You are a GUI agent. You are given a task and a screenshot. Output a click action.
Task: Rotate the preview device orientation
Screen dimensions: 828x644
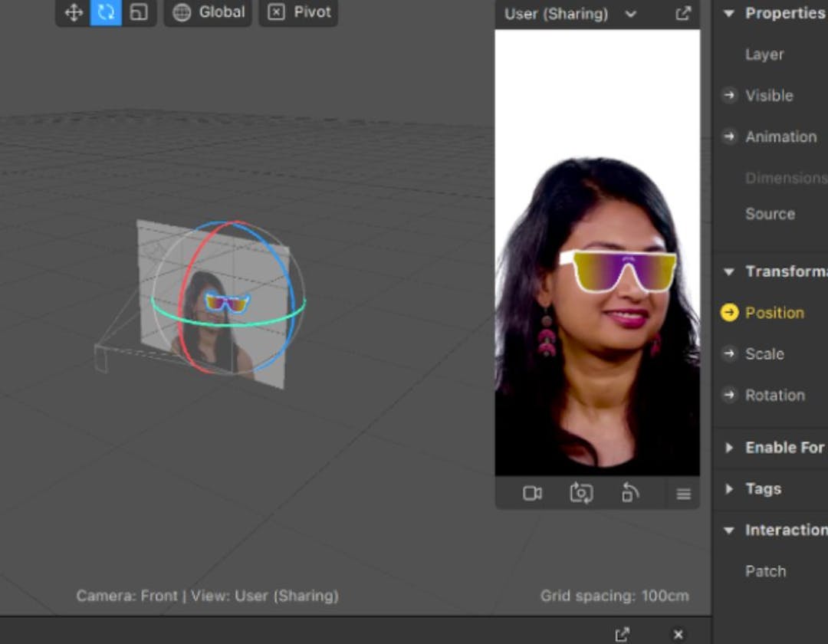630,493
